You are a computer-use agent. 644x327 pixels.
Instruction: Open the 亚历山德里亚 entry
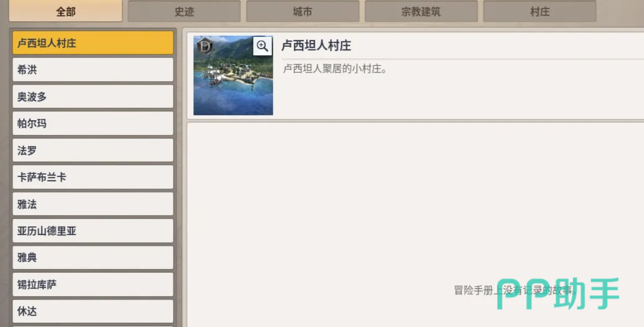[93, 231]
